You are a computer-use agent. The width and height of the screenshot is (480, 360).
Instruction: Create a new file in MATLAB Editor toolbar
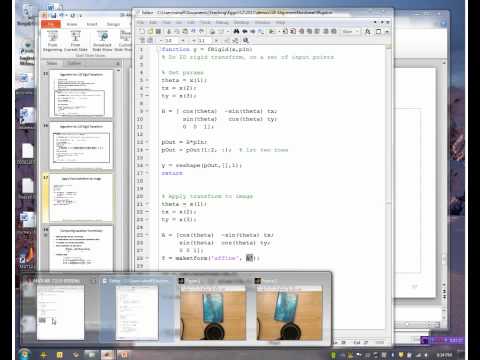tap(142, 31)
